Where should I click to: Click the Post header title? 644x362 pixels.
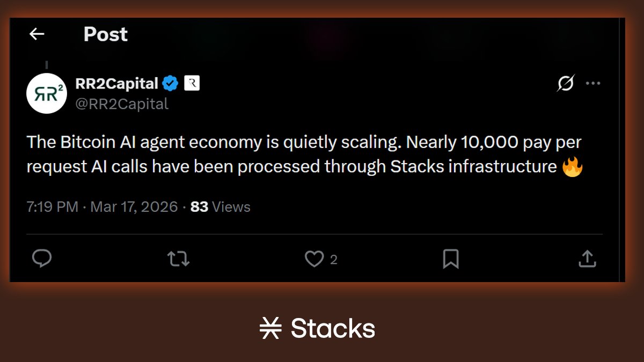click(106, 34)
